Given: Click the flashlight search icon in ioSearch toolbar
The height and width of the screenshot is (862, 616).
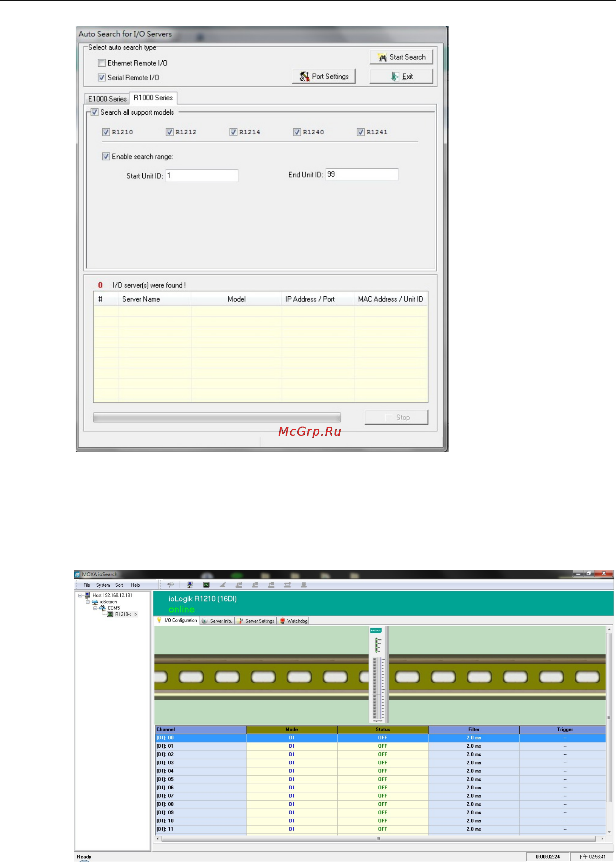Looking at the screenshot, I should 171,585.
